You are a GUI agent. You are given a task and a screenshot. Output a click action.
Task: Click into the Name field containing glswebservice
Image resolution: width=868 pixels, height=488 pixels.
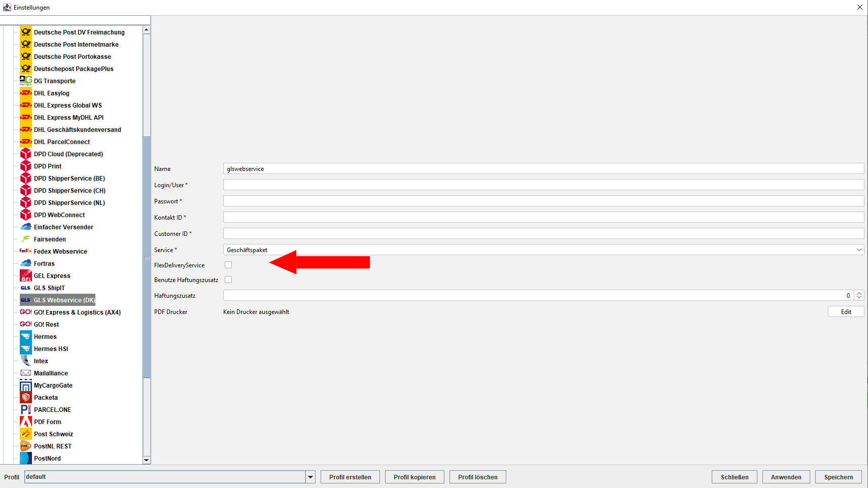543,168
